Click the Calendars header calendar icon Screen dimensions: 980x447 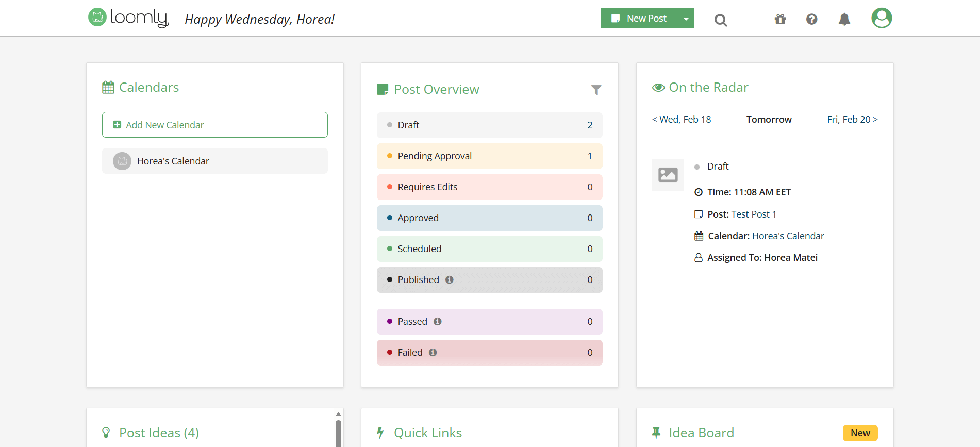click(x=108, y=87)
